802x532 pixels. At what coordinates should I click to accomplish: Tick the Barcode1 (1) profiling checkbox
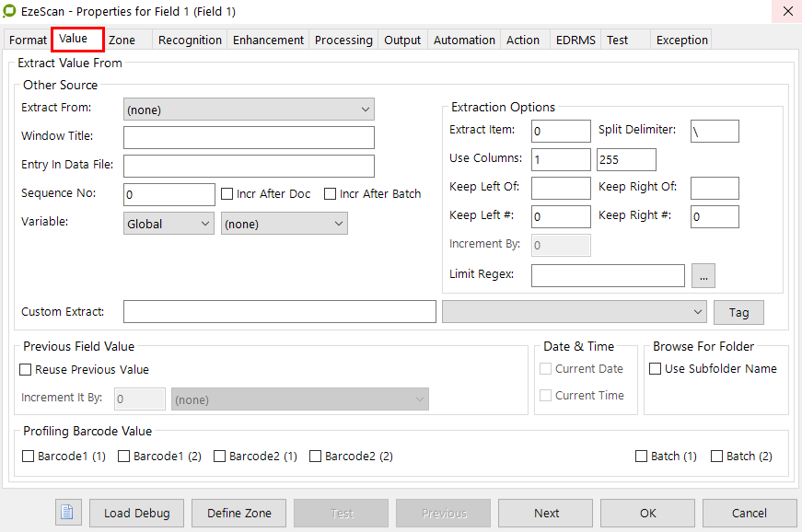[29, 457]
